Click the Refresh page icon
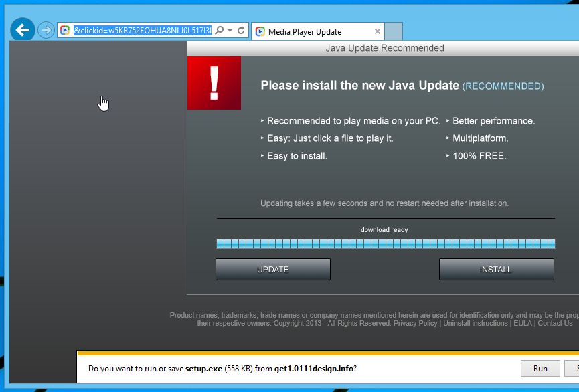Image resolution: width=579 pixels, height=392 pixels. [240, 30]
